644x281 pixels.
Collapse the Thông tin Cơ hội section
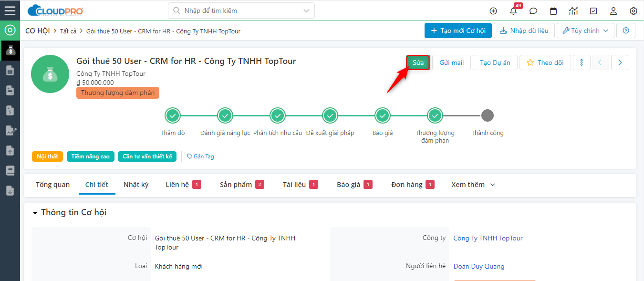pos(35,213)
